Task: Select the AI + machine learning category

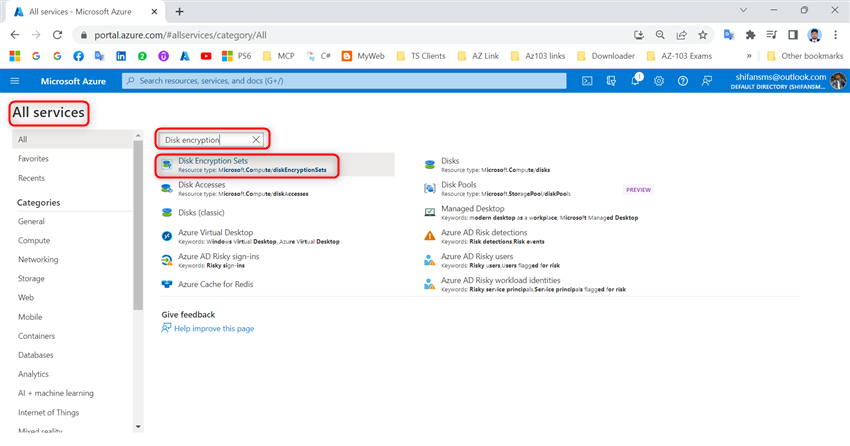Action: point(56,393)
